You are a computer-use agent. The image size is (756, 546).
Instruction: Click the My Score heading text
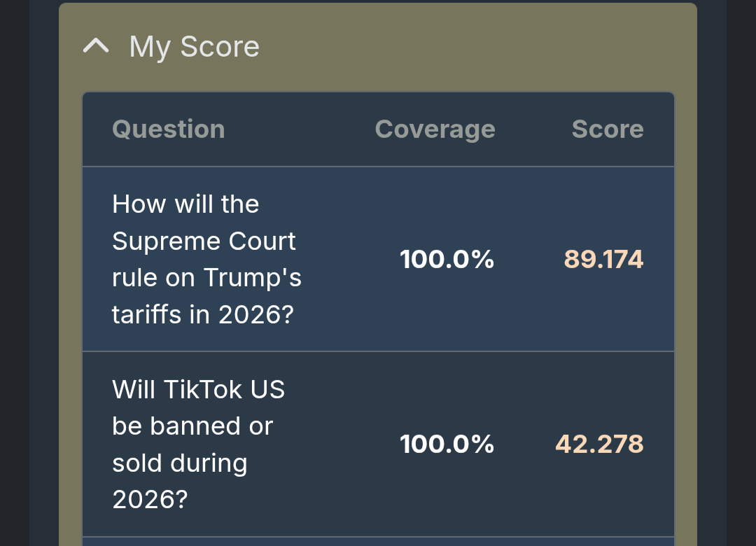point(194,47)
